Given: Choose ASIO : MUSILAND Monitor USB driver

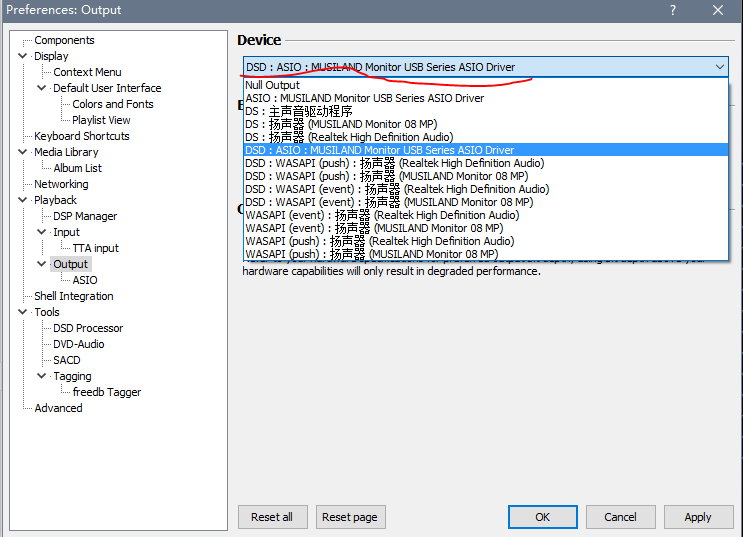Looking at the screenshot, I should click(x=364, y=98).
